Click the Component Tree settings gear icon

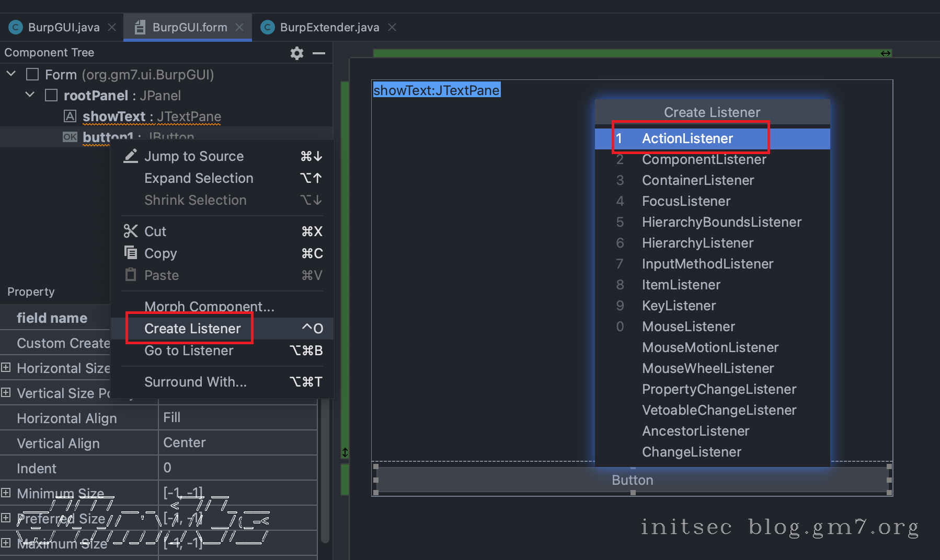pos(296,53)
